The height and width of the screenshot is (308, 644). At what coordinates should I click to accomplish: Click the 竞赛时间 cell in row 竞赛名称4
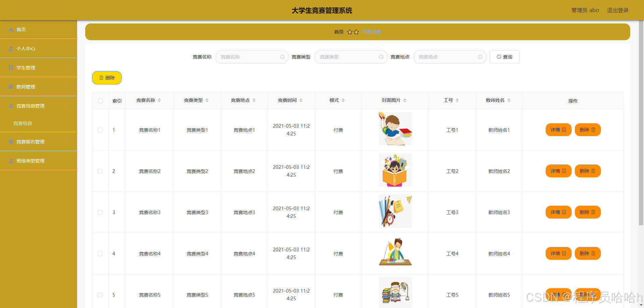point(291,253)
